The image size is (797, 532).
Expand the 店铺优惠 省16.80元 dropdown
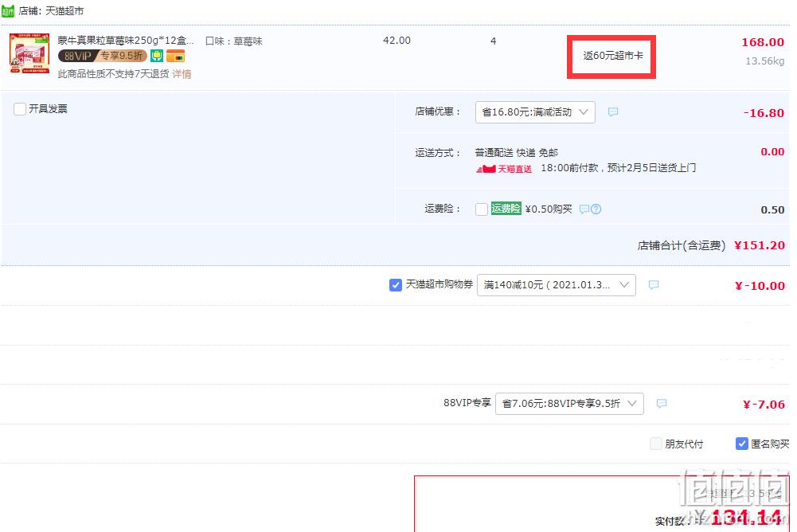(x=535, y=111)
